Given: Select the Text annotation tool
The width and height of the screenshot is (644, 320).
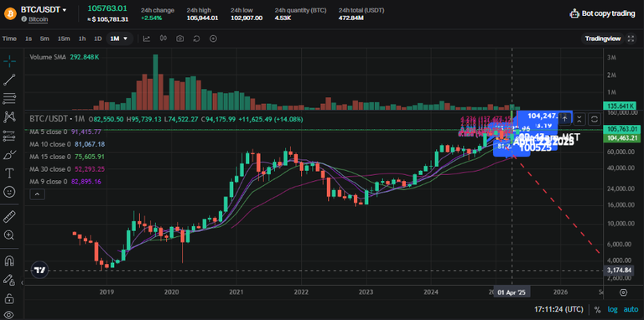Looking at the screenshot, I should [x=9, y=173].
